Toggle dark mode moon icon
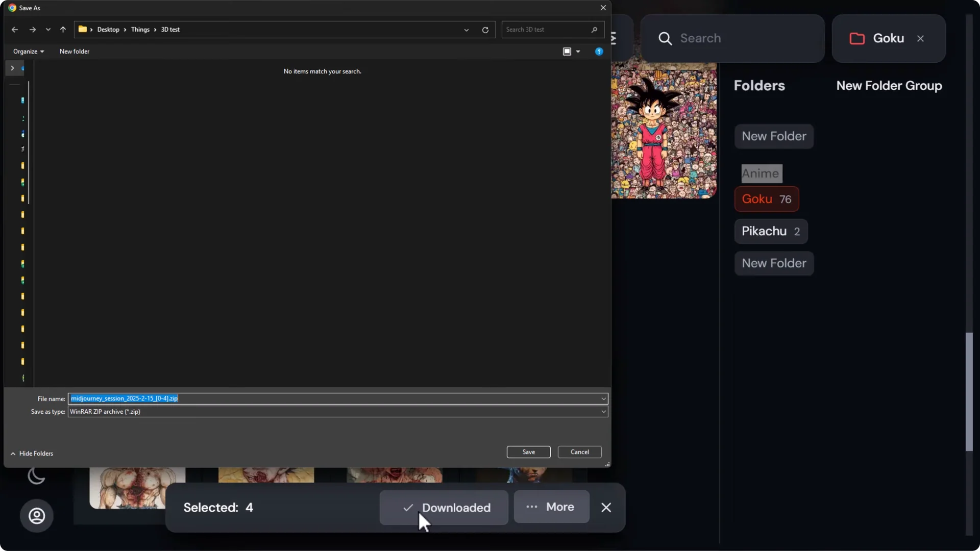The height and width of the screenshot is (551, 980). tap(36, 476)
